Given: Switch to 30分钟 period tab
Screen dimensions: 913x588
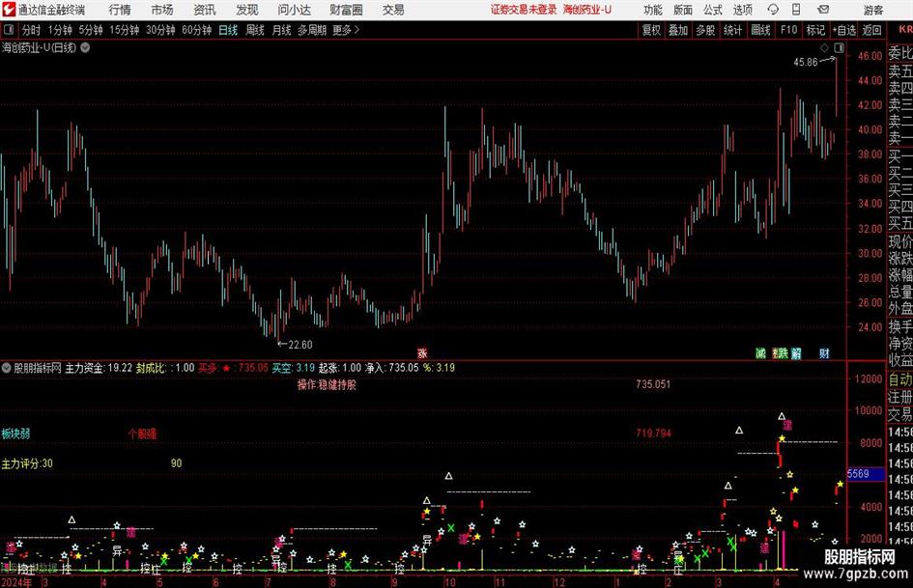Looking at the screenshot, I should (x=160, y=30).
